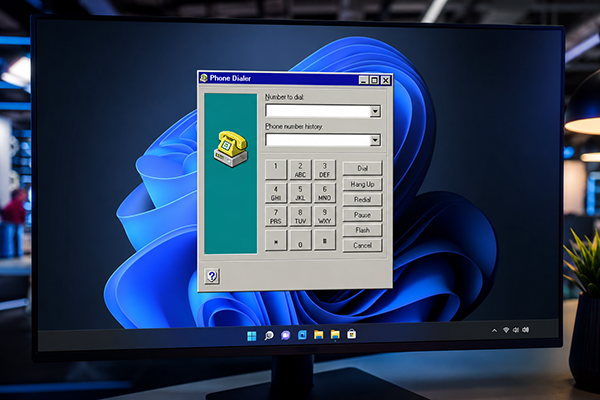Open Wi-Fi network tray icon
This screenshot has width=600, height=400.
506,330
